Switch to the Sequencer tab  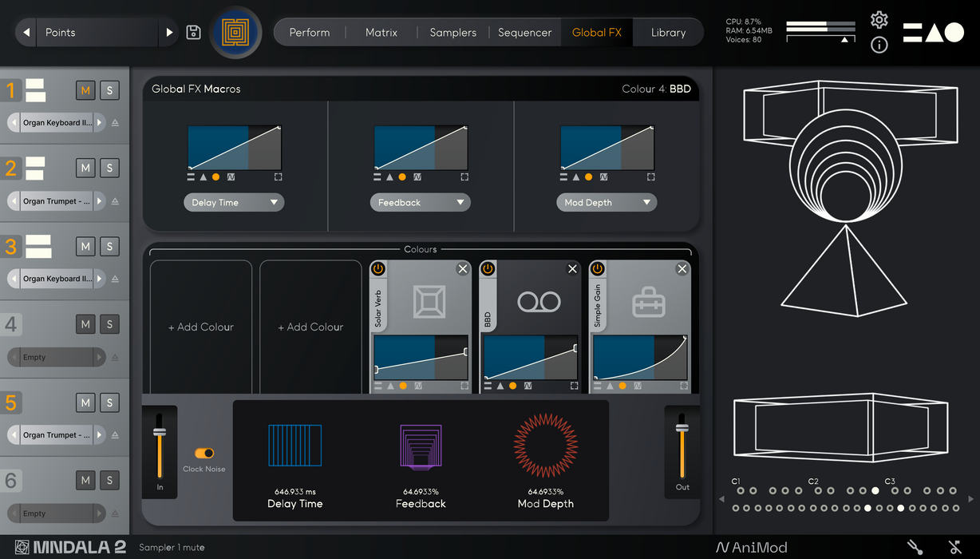(x=524, y=33)
